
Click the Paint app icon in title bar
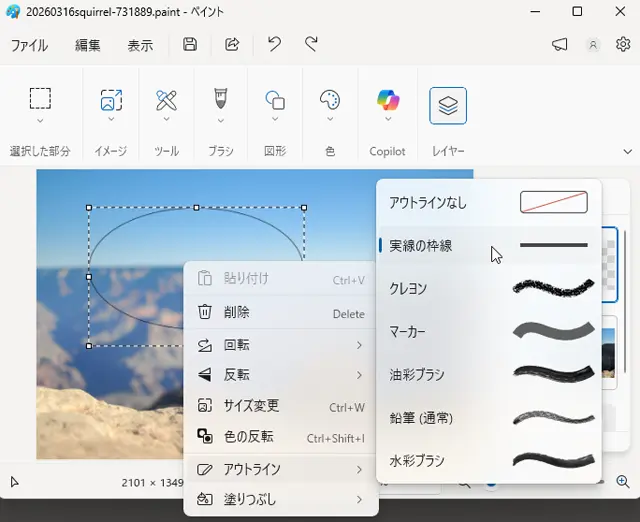click(x=13, y=11)
